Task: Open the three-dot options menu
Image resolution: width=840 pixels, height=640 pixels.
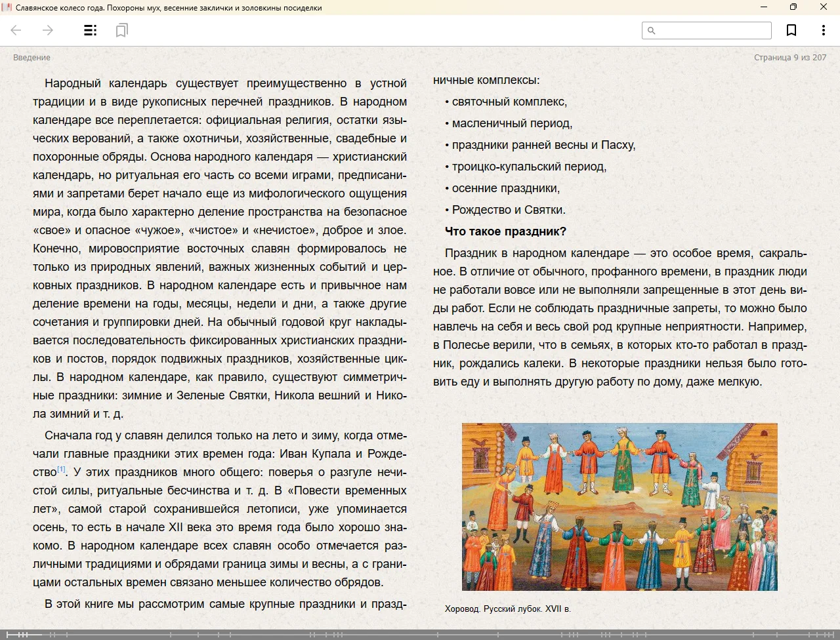Action: 823,30
